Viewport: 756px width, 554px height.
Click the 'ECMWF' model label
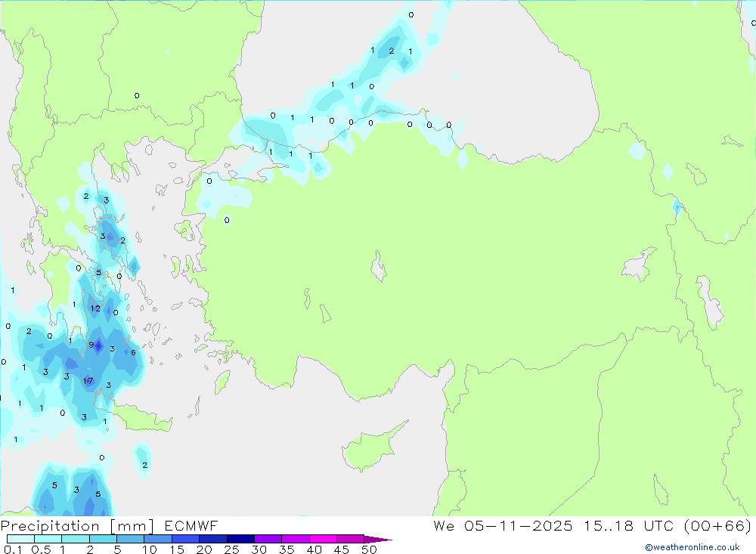point(191,526)
